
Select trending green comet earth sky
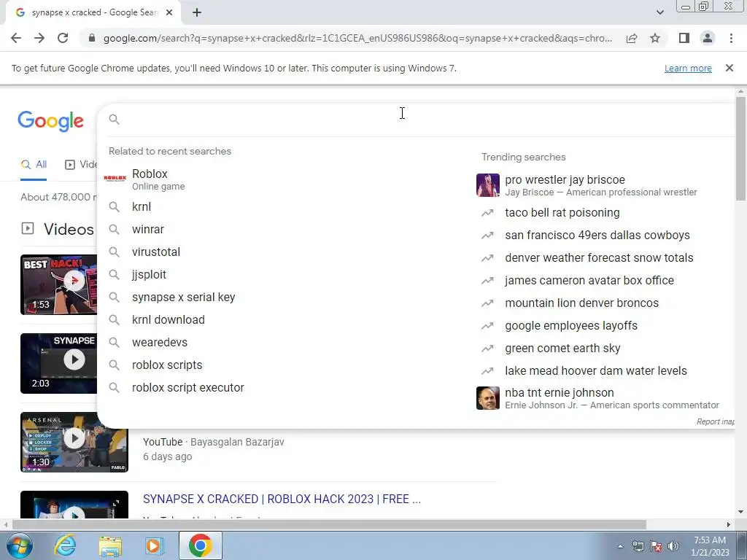coord(603,349)
